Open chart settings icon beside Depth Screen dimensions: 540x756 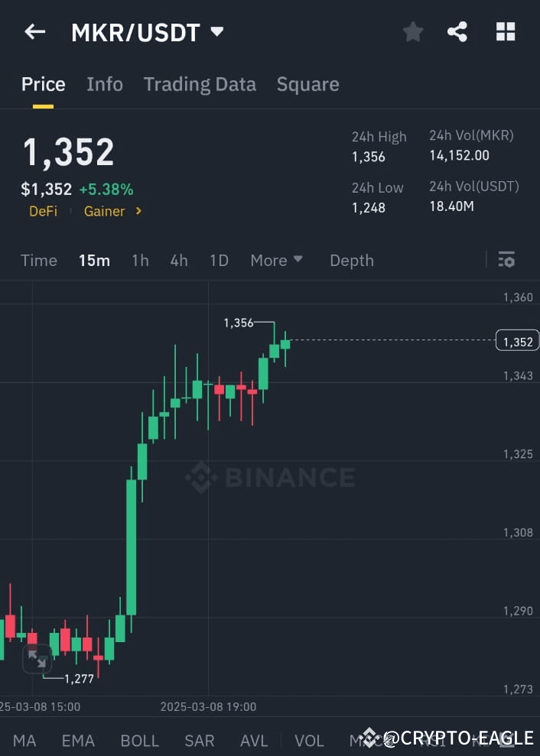point(506,260)
